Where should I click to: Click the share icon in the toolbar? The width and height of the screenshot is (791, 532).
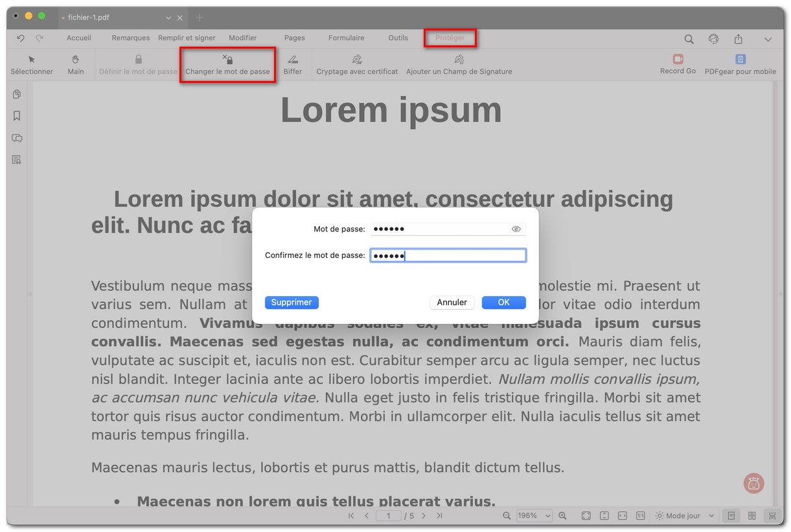click(739, 39)
